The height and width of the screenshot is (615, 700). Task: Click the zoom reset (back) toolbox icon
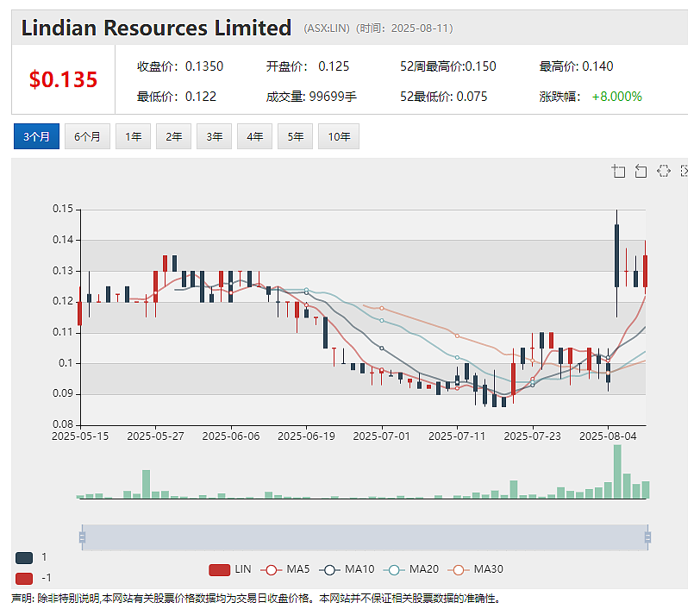pyautogui.click(x=641, y=171)
